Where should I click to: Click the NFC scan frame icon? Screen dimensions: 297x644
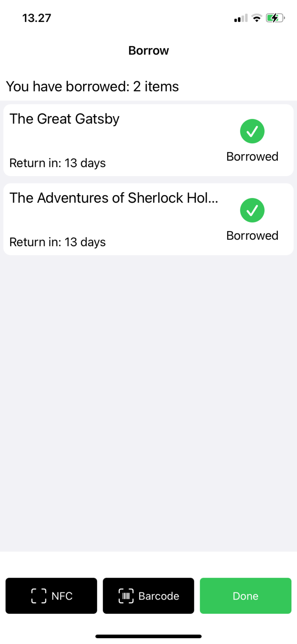point(39,596)
